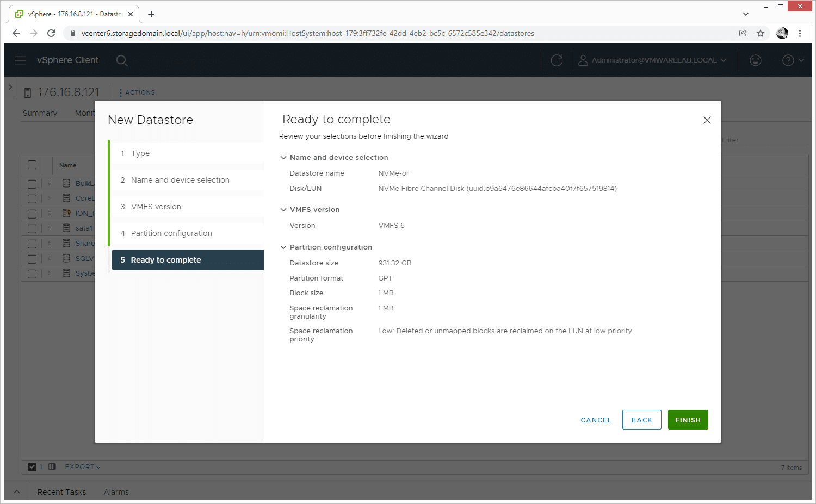This screenshot has height=504, width=816.
Task: Open the help question mark menu
Action: 793,60
